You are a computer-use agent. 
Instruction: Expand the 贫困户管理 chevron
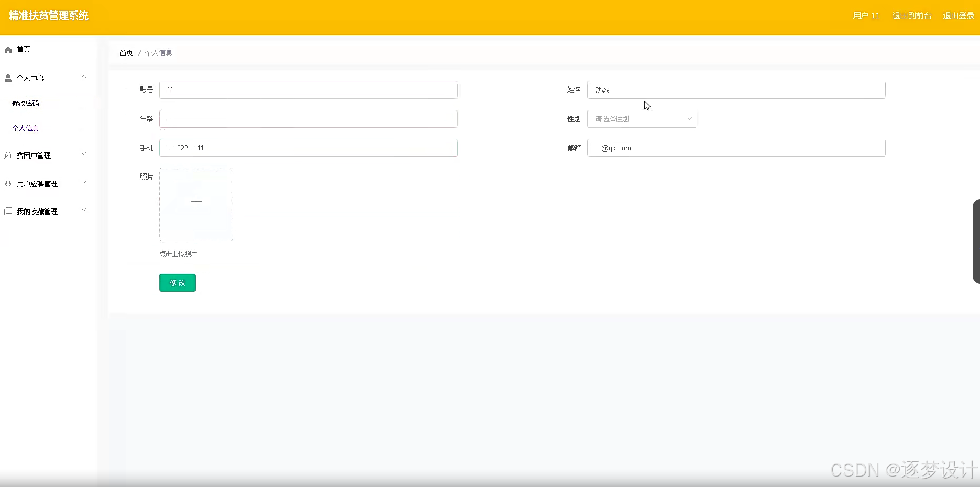(x=84, y=154)
